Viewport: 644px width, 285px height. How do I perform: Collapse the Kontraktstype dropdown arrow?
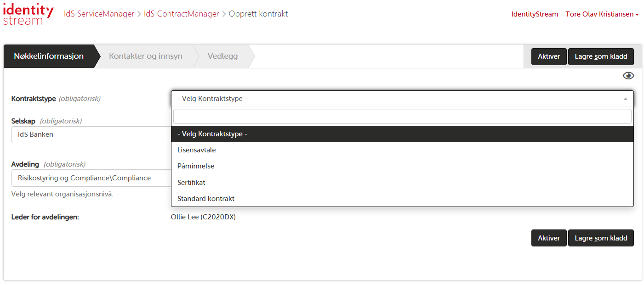tap(625, 99)
